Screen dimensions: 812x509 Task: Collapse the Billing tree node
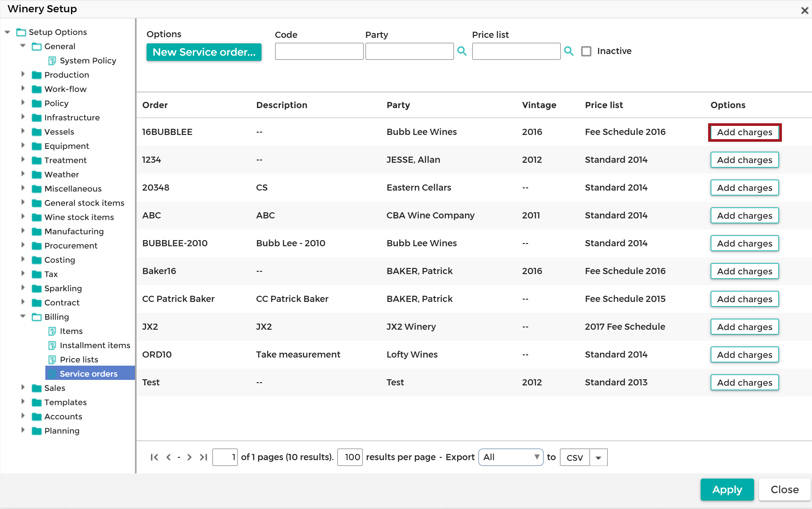pos(23,316)
